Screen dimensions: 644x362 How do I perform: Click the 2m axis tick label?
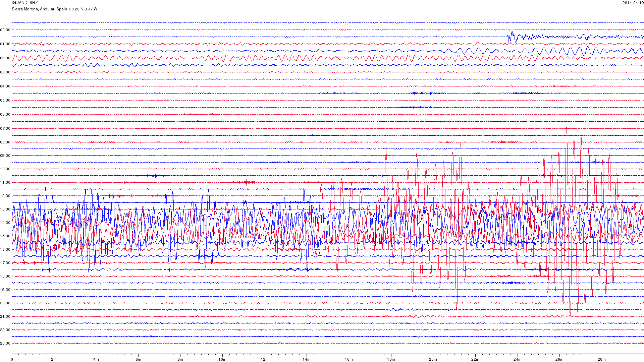coord(54,360)
